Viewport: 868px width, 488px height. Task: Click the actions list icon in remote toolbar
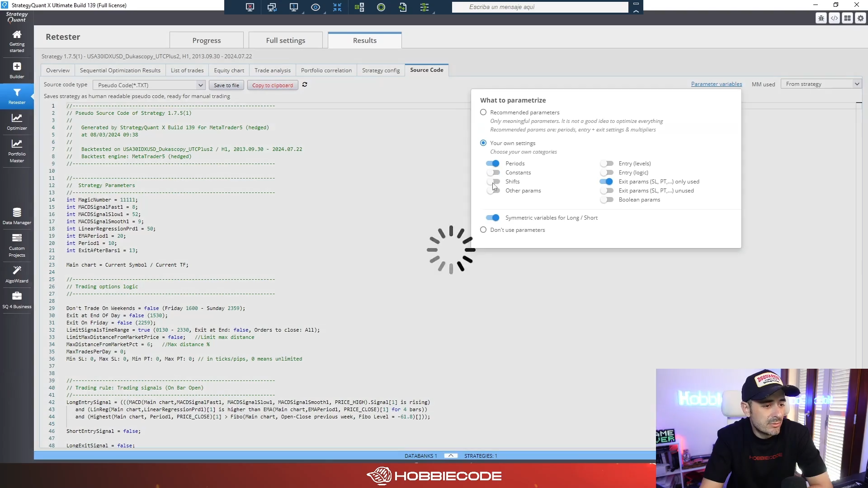(425, 7)
